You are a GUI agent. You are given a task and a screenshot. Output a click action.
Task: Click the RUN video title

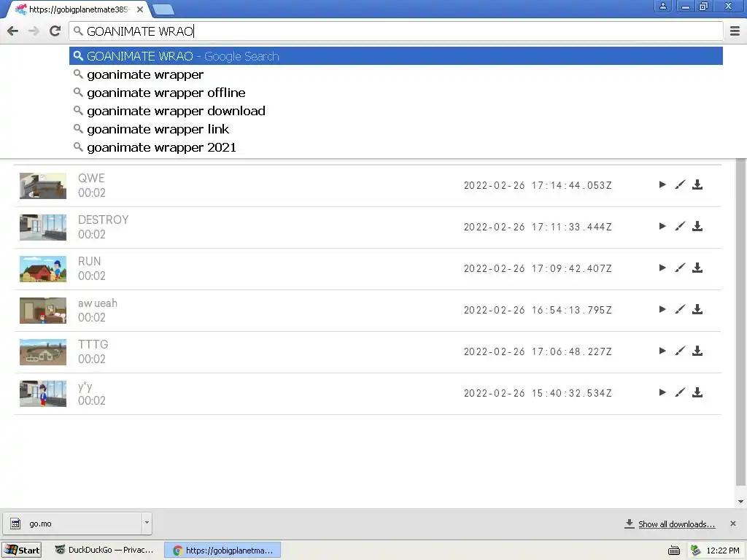click(90, 261)
